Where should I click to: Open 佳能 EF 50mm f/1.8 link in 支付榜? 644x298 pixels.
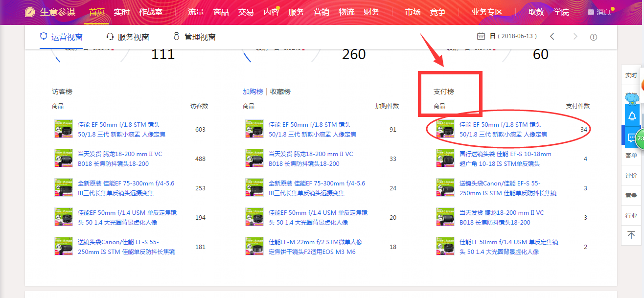[504, 129]
